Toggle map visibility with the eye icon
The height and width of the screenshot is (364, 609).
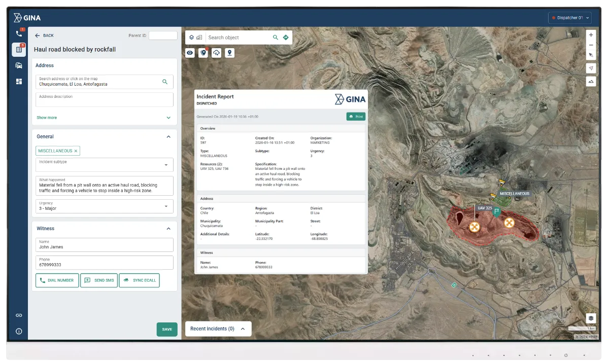pos(190,53)
